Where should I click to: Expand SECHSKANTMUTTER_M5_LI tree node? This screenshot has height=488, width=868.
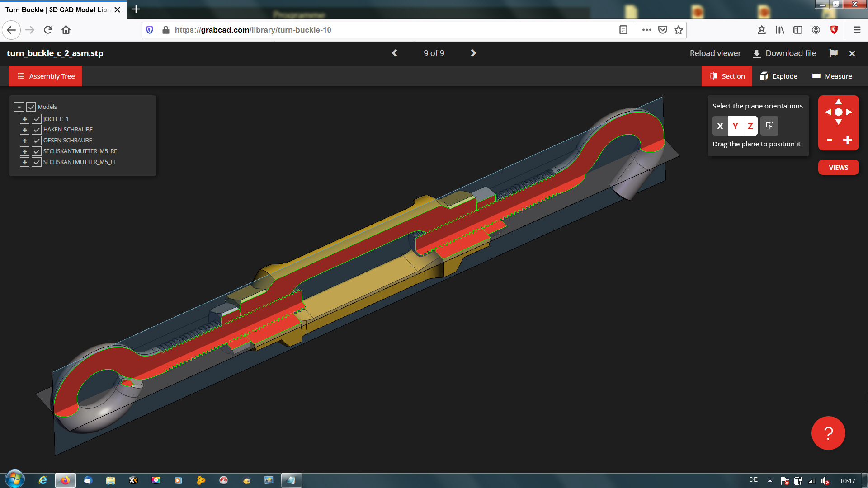25,162
